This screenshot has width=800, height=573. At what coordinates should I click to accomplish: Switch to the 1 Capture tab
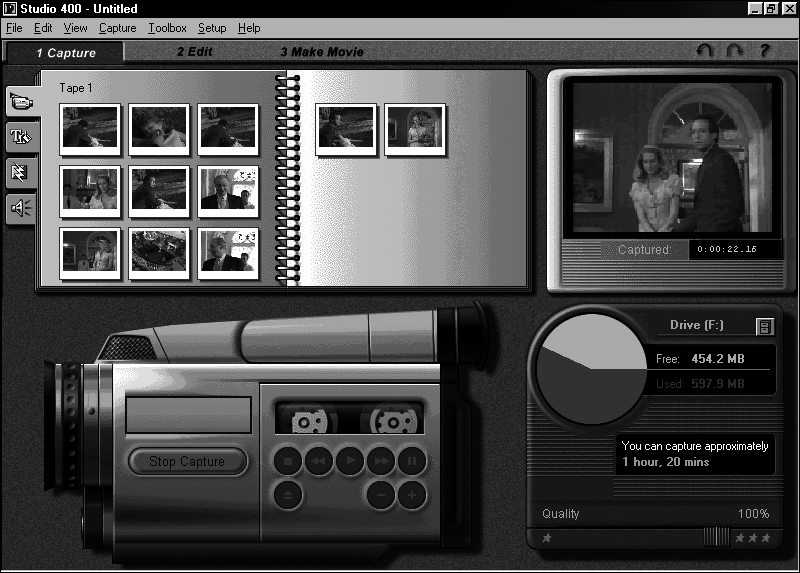point(65,53)
